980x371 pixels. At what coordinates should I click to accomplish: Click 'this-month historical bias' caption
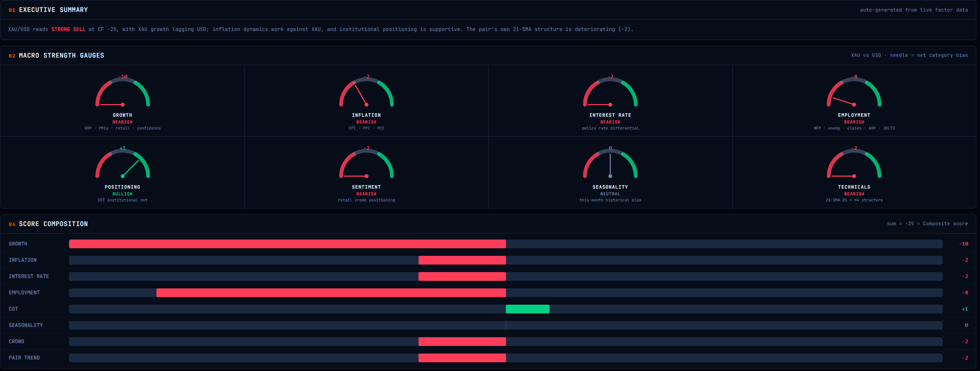click(610, 200)
